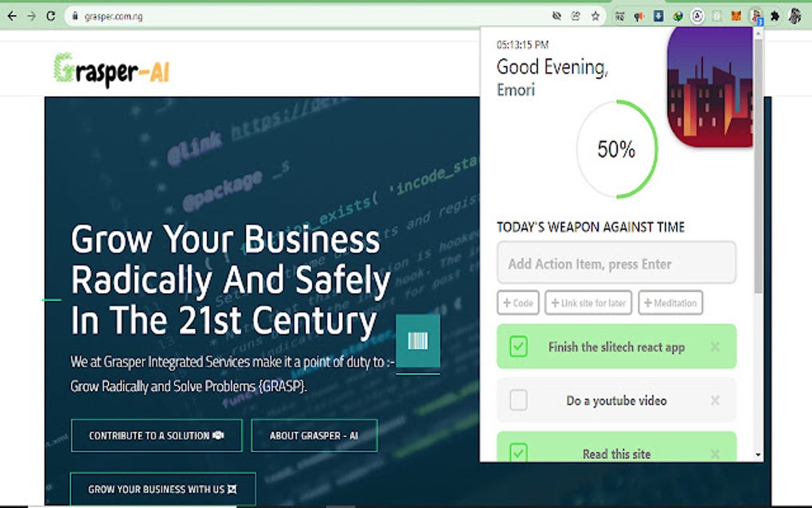The width and height of the screenshot is (812, 508).
Task: Add a Meditation action item
Action: click(x=670, y=303)
